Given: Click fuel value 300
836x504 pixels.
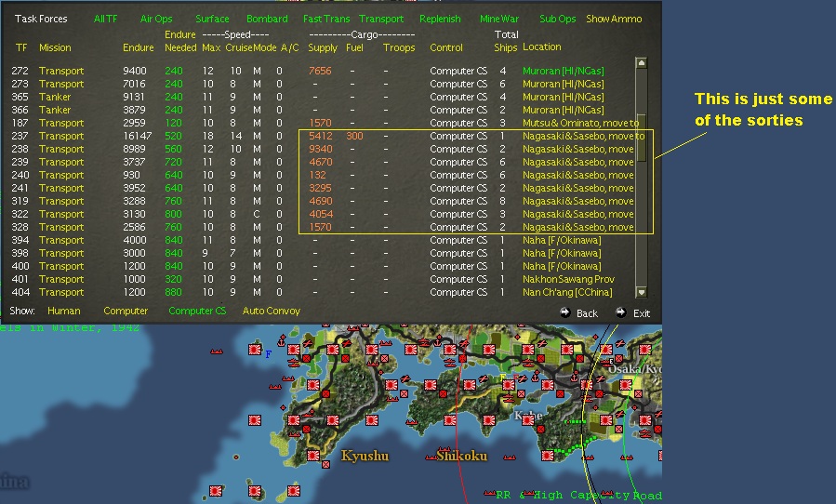Looking at the screenshot, I should click(x=354, y=136).
